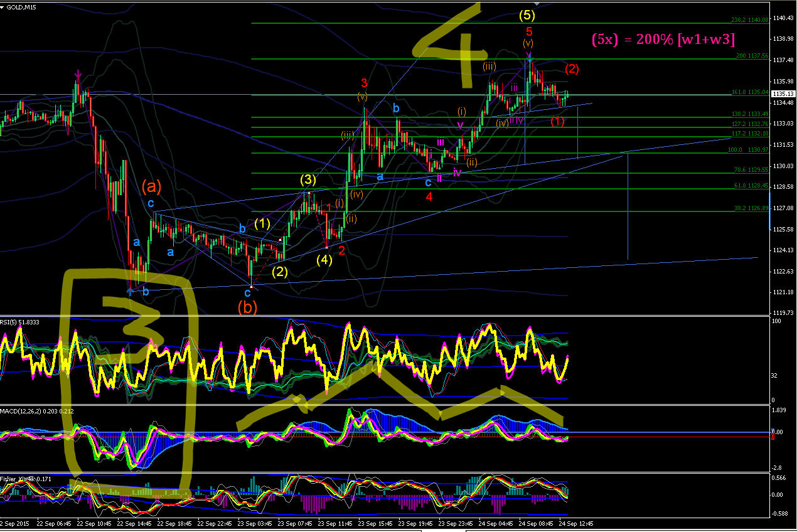The image size is (797, 532).
Task: Select the pink '(5x) = 200% [w1+w3]' annotation
Action: (x=664, y=39)
